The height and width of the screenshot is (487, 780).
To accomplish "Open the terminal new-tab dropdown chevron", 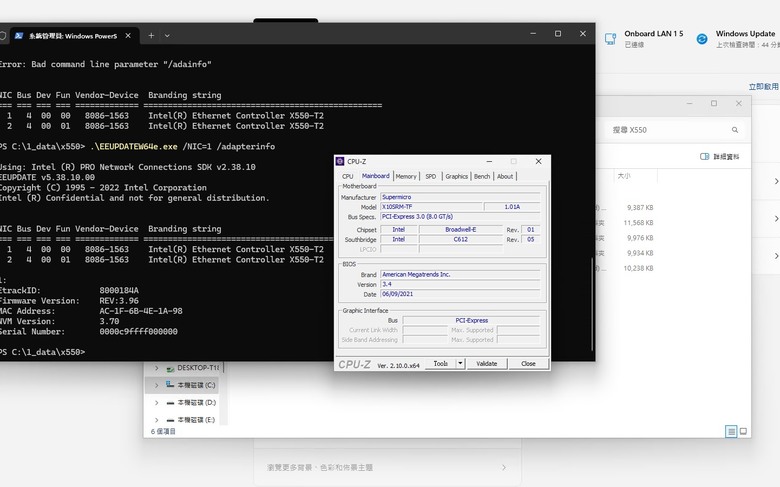I will click(x=167, y=36).
